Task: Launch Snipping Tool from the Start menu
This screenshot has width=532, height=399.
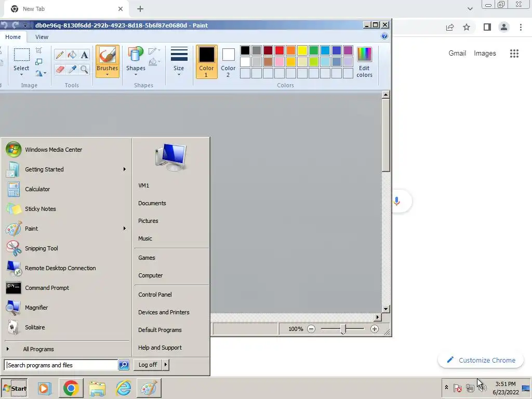Action: coord(67,248)
